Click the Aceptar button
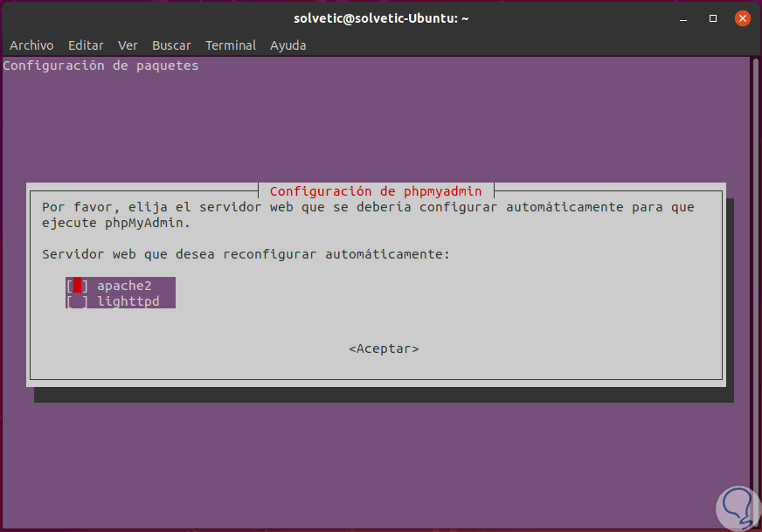Viewport: 762px width, 532px height. (384, 349)
